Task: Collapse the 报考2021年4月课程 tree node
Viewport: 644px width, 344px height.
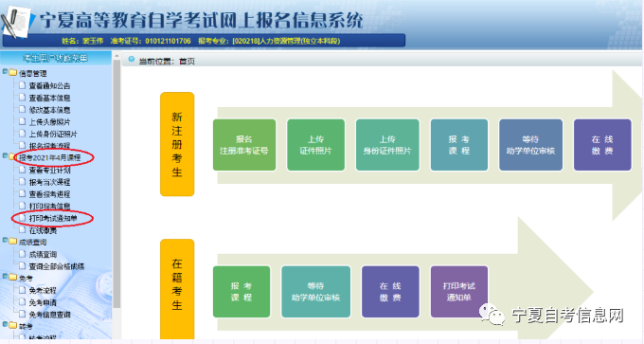Action: pos(5,156)
